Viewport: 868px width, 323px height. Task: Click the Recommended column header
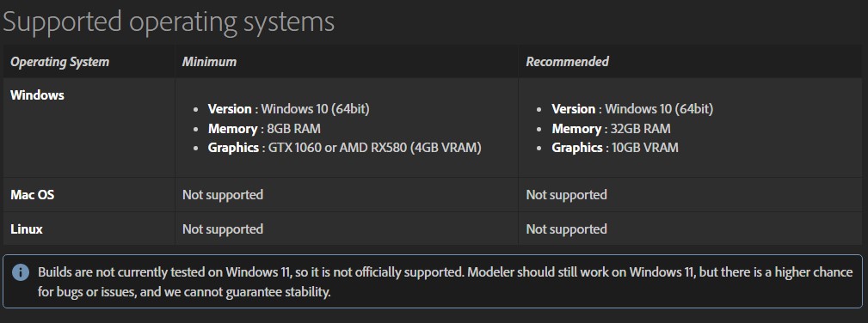[x=567, y=61]
